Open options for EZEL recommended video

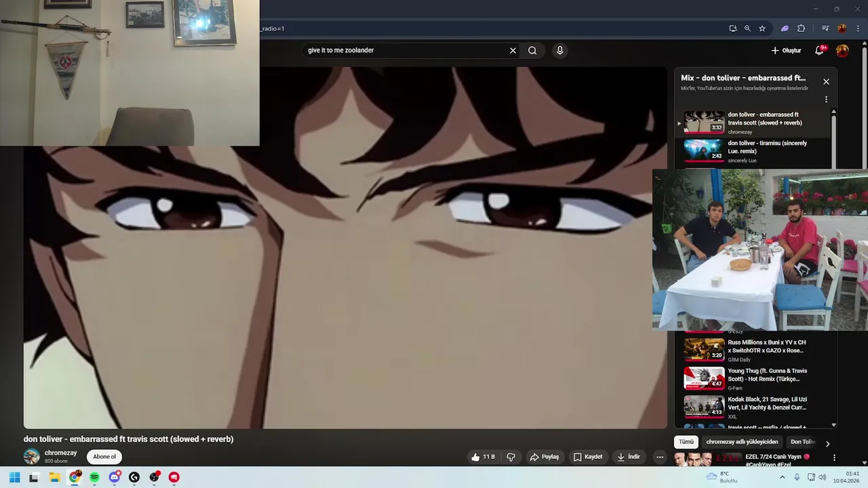(834, 457)
